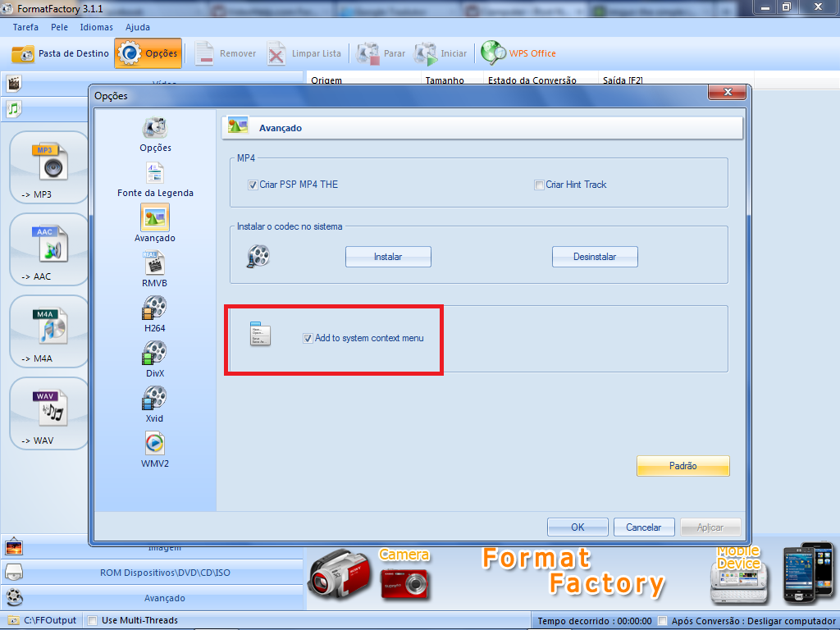Click the Iniciar toolbar icon

pyautogui.click(x=426, y=53)
